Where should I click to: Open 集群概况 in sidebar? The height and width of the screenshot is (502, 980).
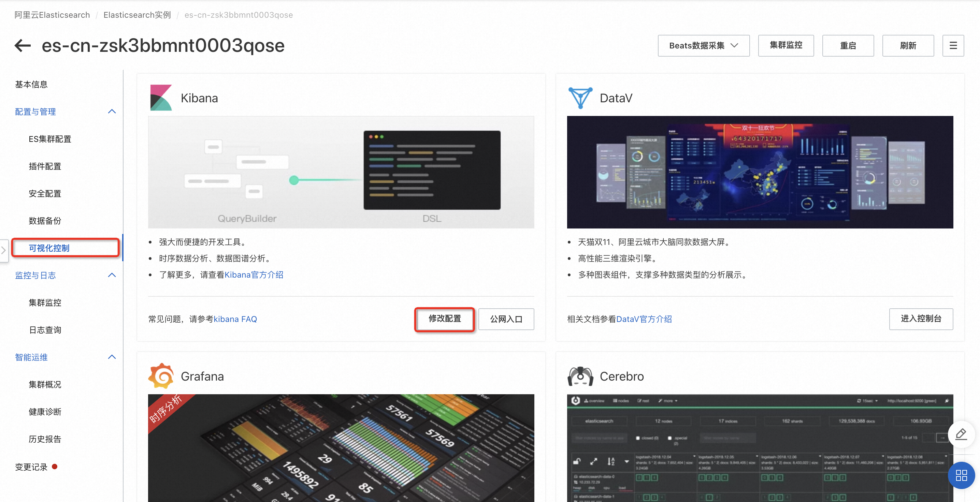pyautogui.click(x=45, y=384)
